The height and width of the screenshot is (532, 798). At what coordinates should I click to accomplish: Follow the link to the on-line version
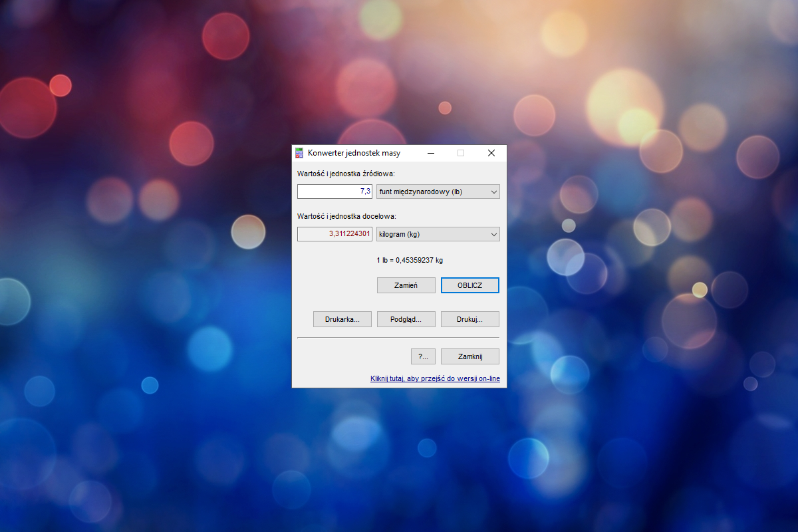(x=435, y=379)
